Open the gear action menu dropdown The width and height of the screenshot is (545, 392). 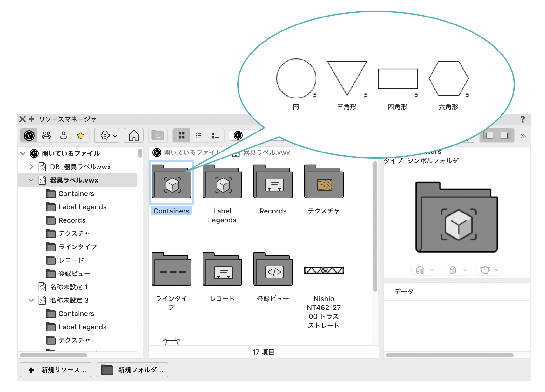[x=107, y=136]
